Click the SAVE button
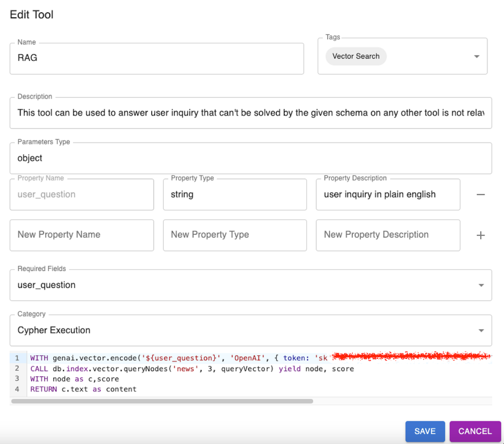This screenshot has height=444, width=504. coord(425,431)
